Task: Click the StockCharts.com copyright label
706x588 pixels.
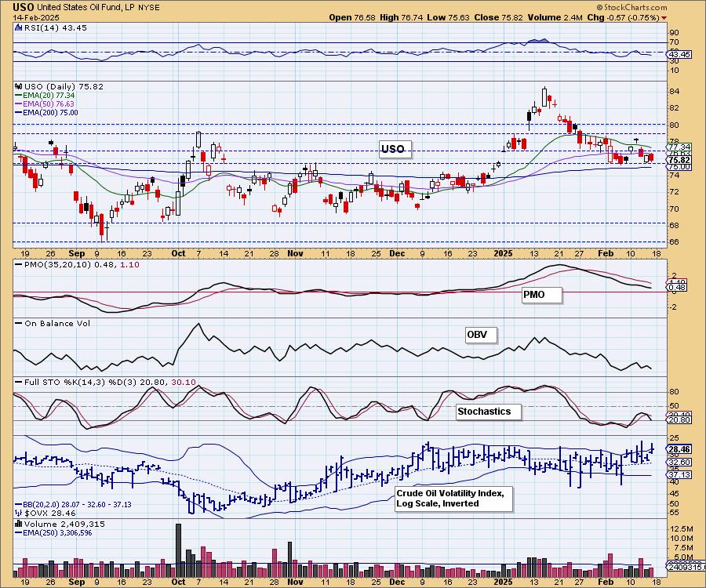Action: 632,7
